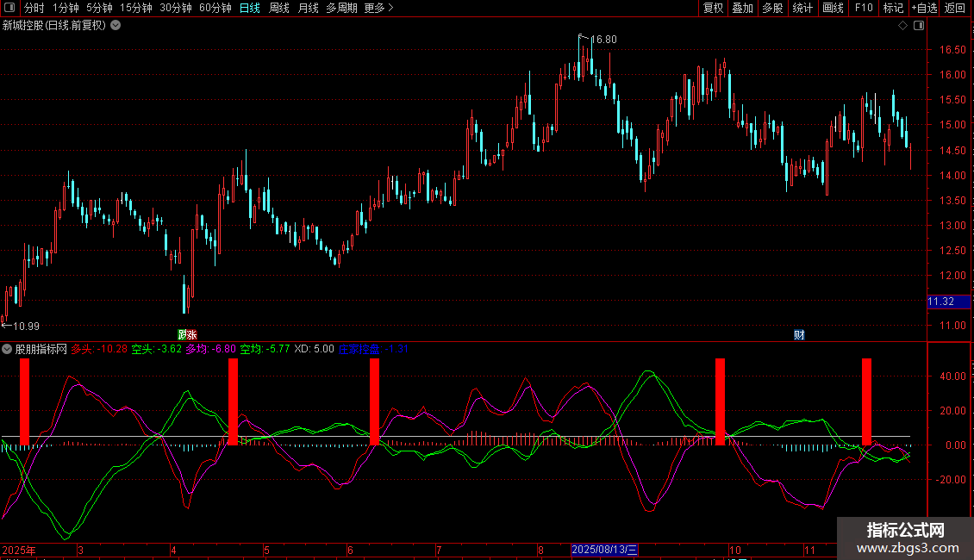Select the 1分钟 period tab
974x560 pixels.
tap(66, 8)
